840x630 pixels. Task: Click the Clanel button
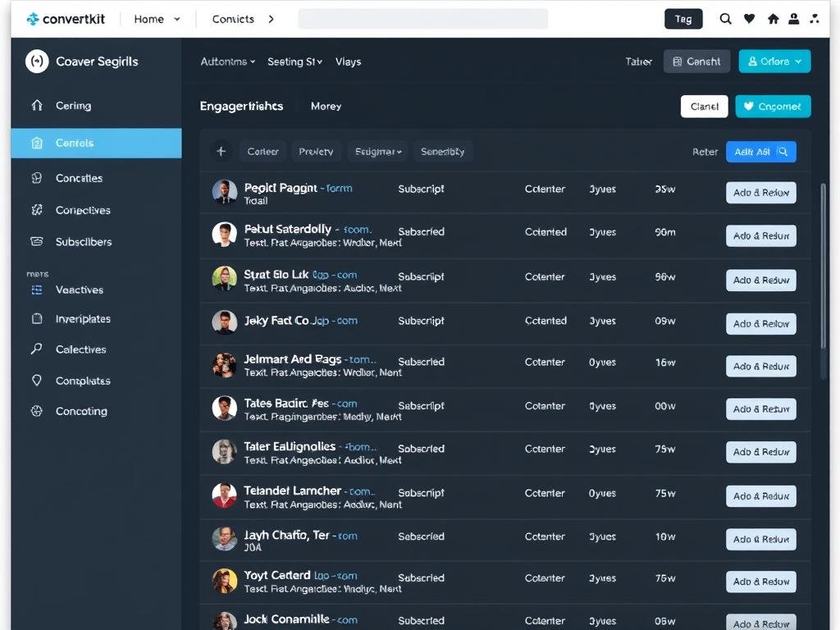(x=704, y=106)
